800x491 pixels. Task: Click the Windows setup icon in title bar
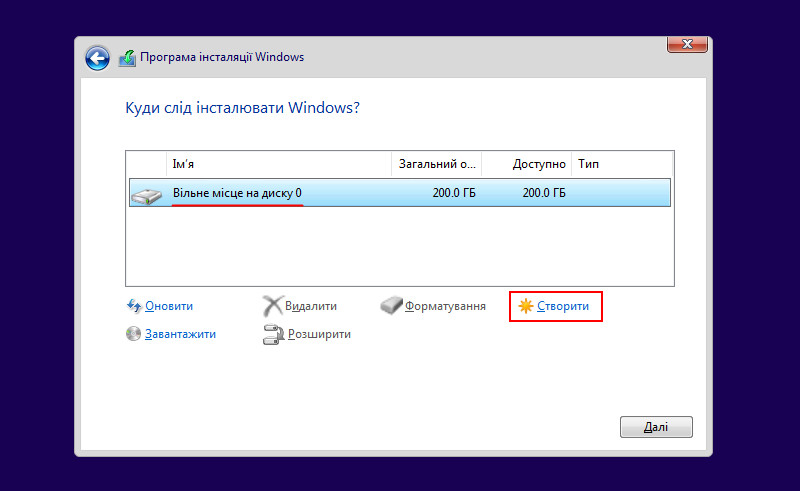tap(128, 58)
